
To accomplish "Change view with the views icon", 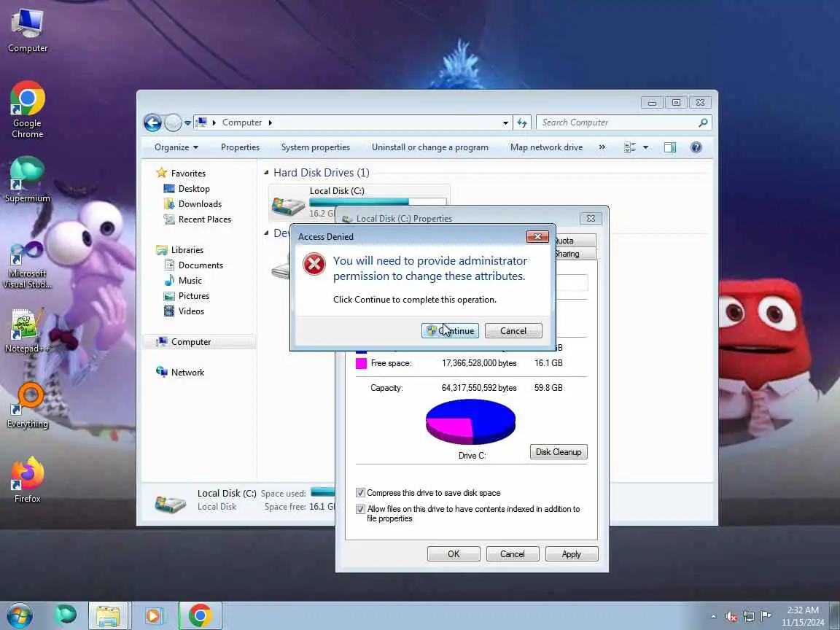I will (x=630, y=147).
